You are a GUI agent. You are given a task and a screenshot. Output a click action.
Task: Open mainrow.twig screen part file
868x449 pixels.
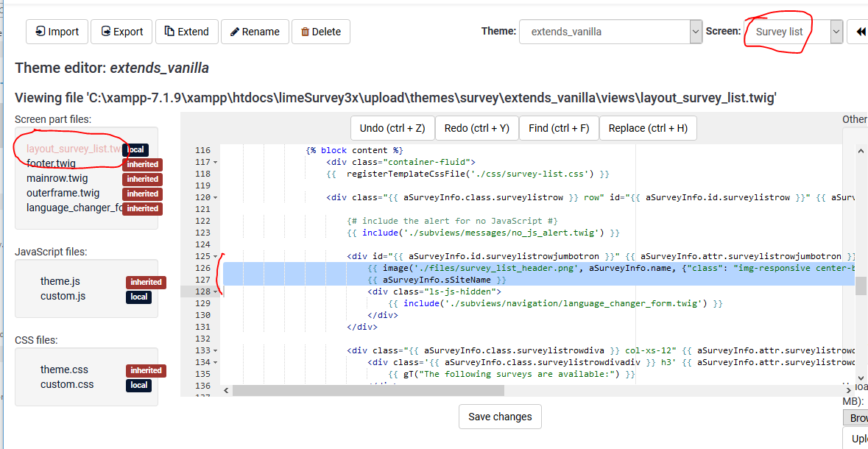click(57, 178)
